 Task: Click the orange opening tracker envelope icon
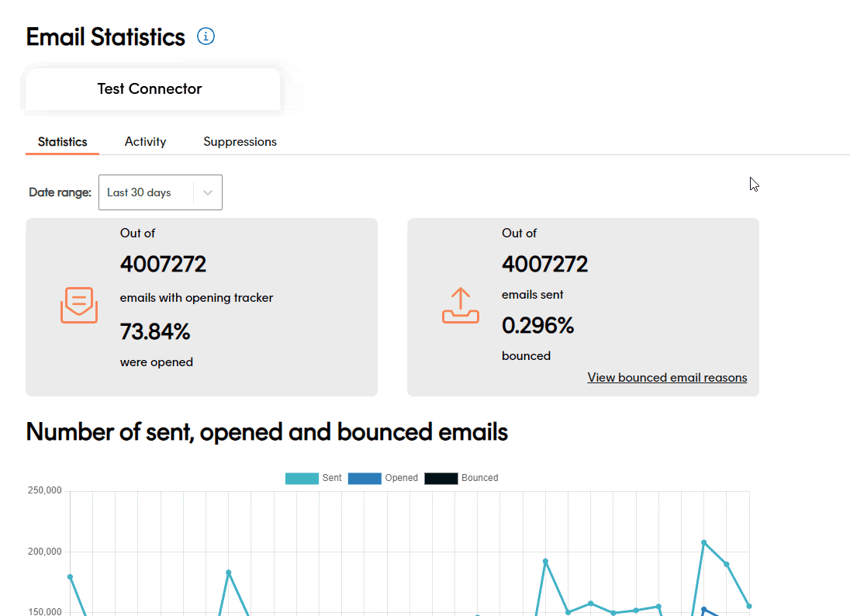point(78,306)
